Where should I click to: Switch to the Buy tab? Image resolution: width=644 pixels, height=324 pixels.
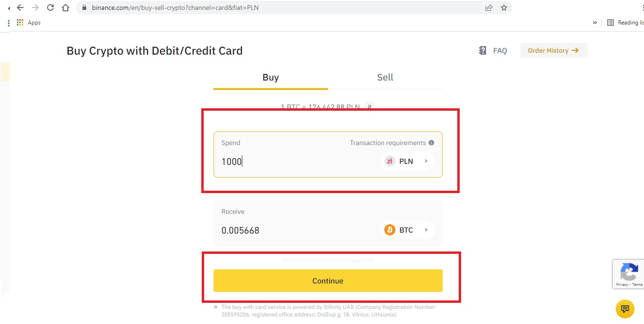coord(271,78)
